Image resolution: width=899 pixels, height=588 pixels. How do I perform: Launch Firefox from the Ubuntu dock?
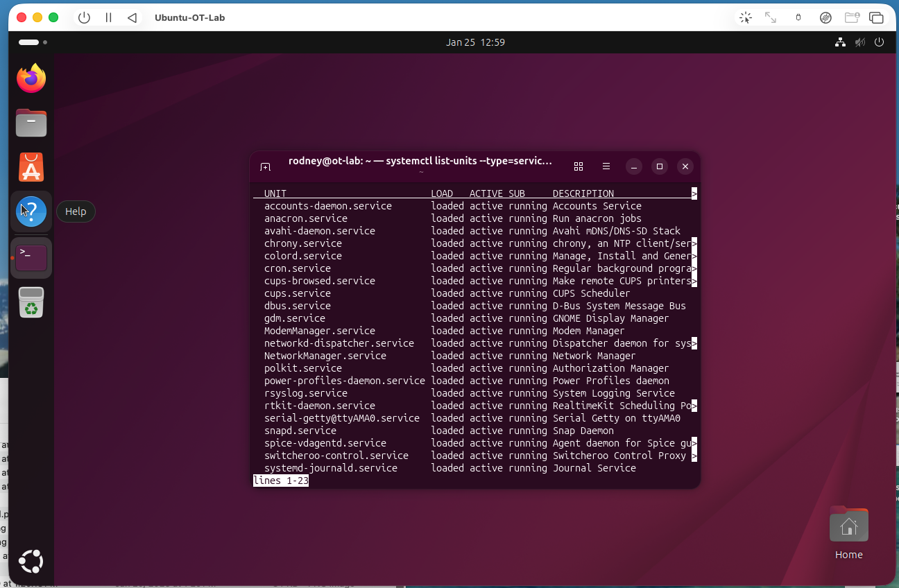31,78
